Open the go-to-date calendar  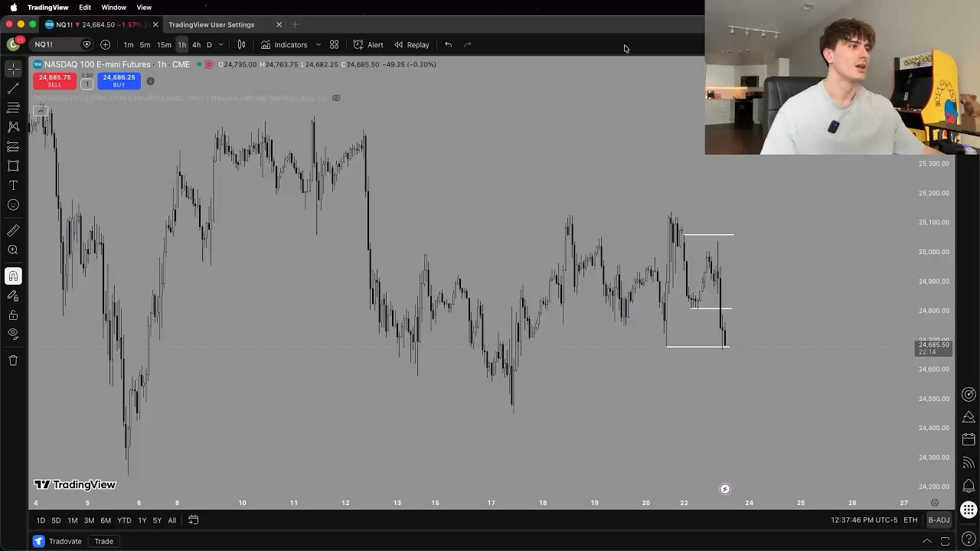(x=193, y=520)
